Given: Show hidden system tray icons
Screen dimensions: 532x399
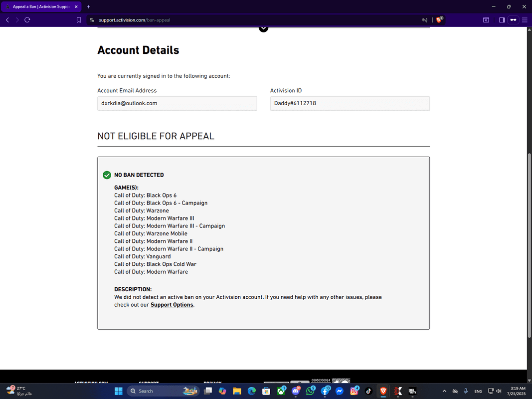Looking at the screenshot, I should pos(444,391).
